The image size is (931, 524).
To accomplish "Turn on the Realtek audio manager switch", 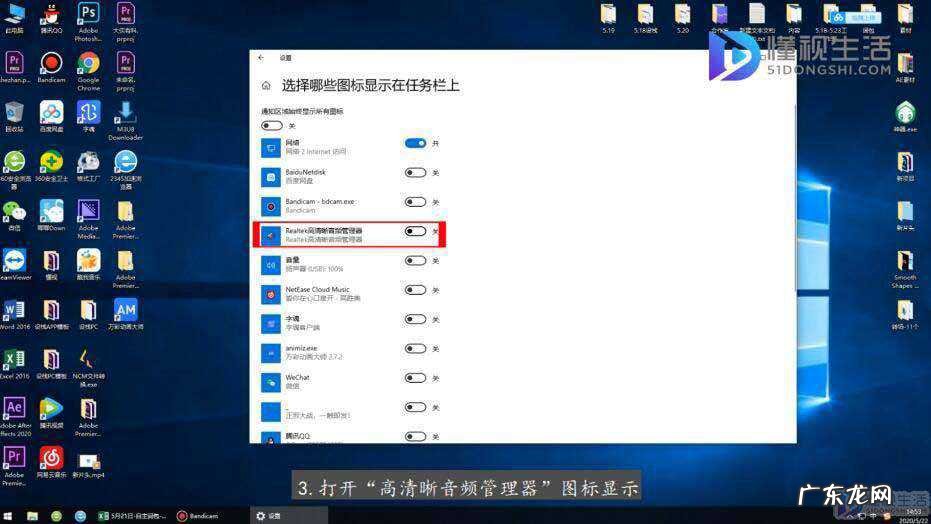I will click(415, 231).
